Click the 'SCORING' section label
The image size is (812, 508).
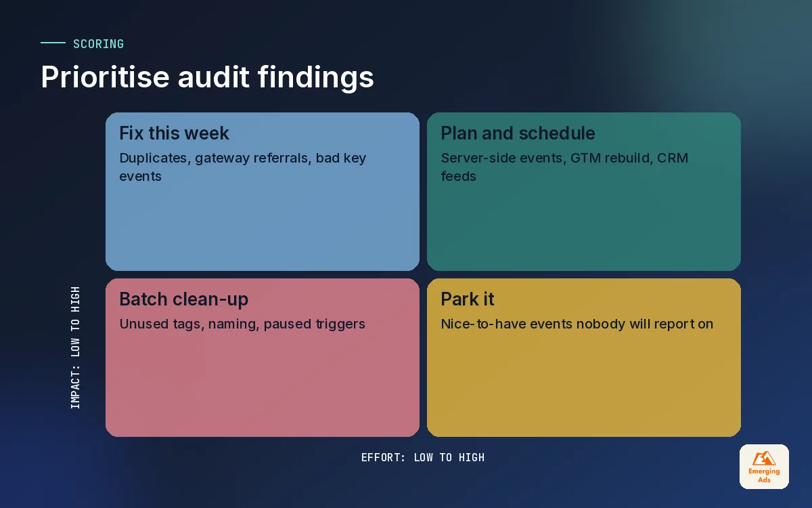[x=98, y=44]
